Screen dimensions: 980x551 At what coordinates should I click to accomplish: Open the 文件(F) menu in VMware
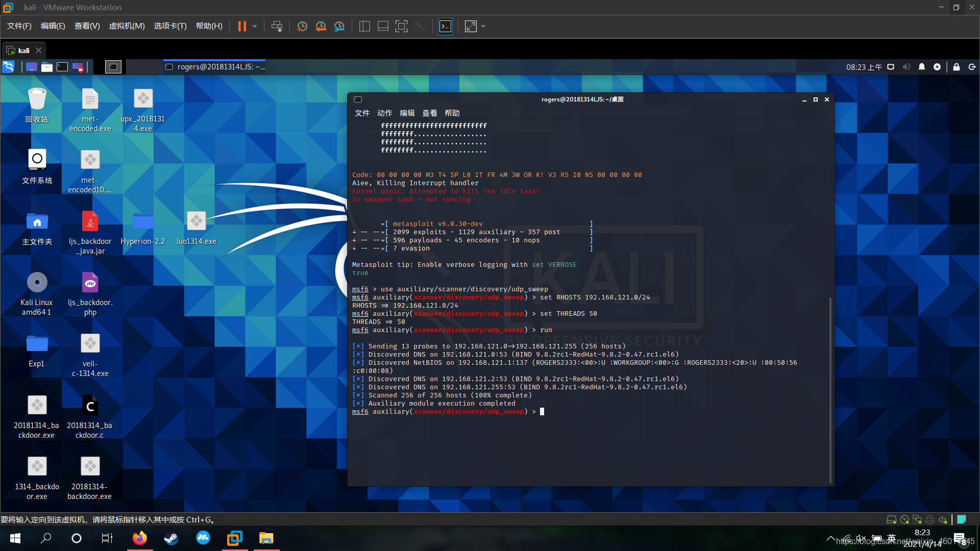[x=19, y=26]
